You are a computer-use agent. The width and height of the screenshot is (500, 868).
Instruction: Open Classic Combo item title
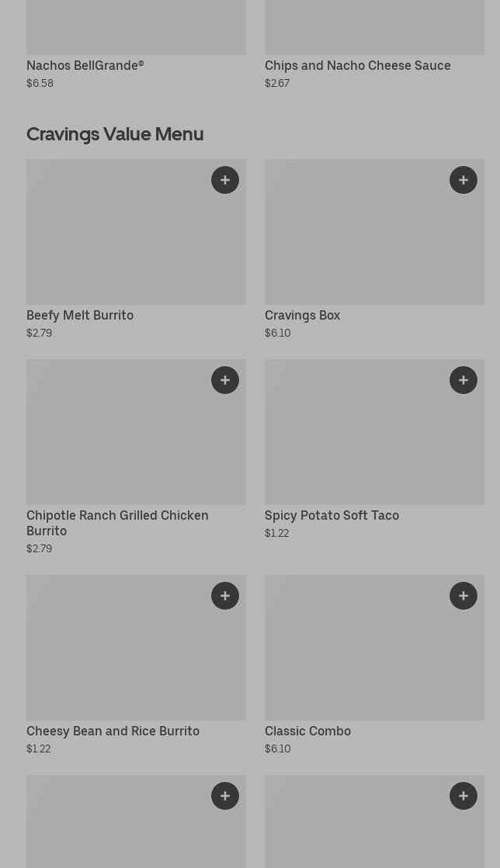coord(307,731)
